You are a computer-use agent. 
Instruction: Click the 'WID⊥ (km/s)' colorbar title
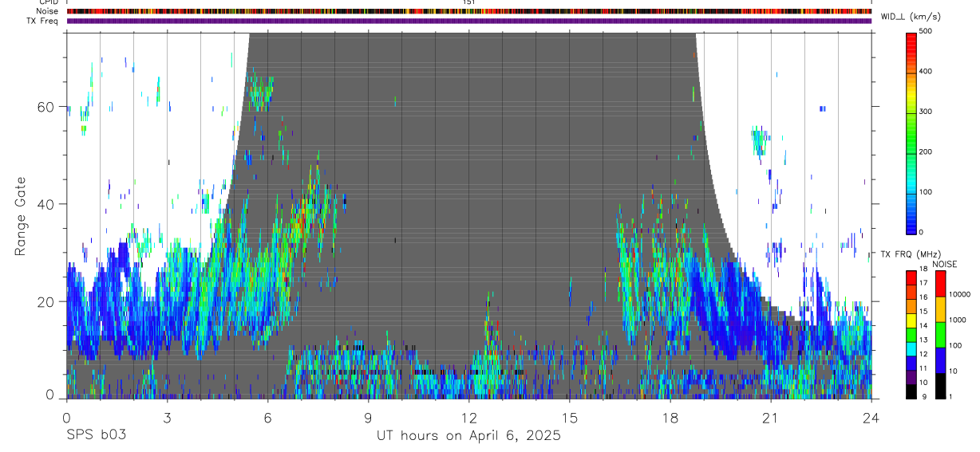[x=911, y=16]
